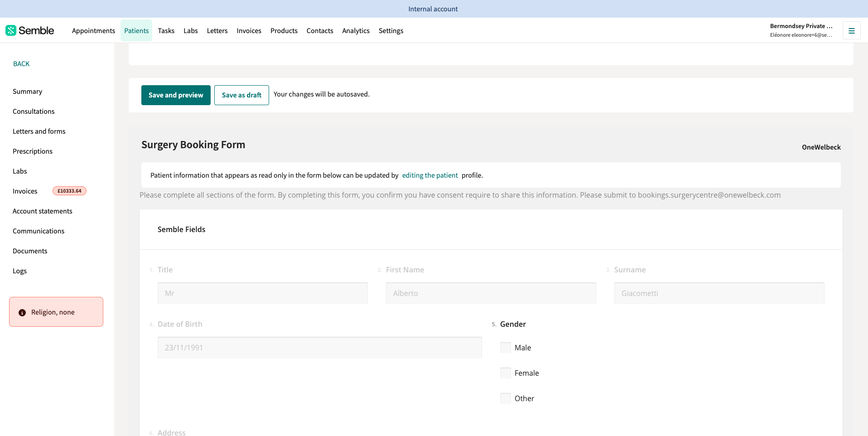Click the BACK link in sidebar

(21, 64)
